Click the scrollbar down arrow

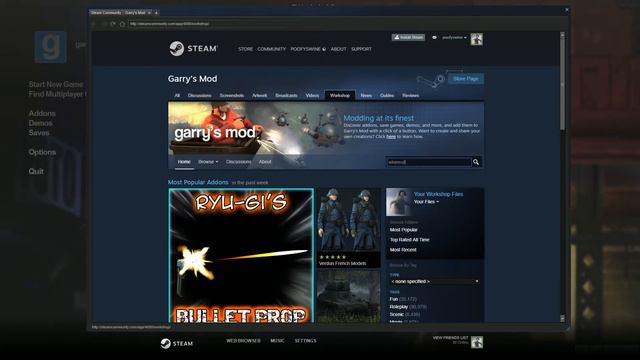click(x=562, y=318)
